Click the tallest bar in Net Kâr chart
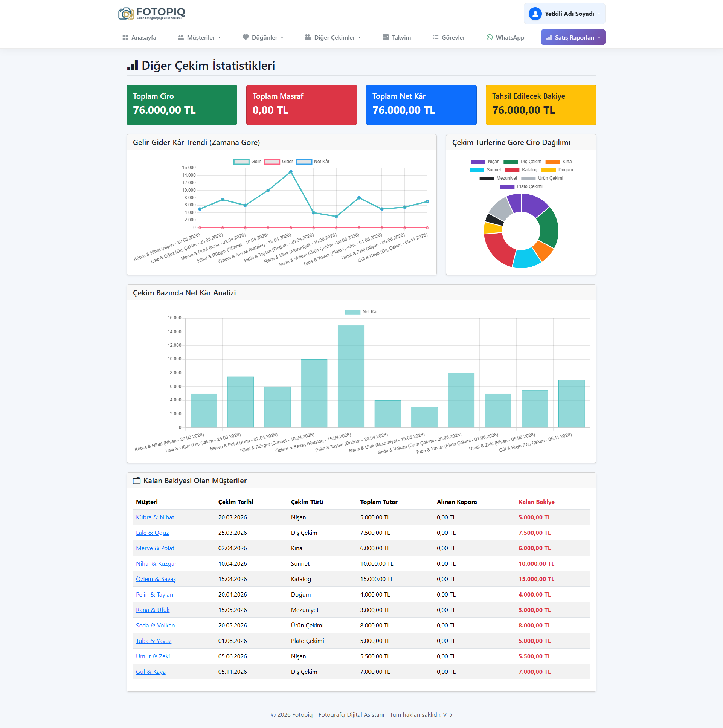Viewport: 723px width, 728px height. (351, 376)
